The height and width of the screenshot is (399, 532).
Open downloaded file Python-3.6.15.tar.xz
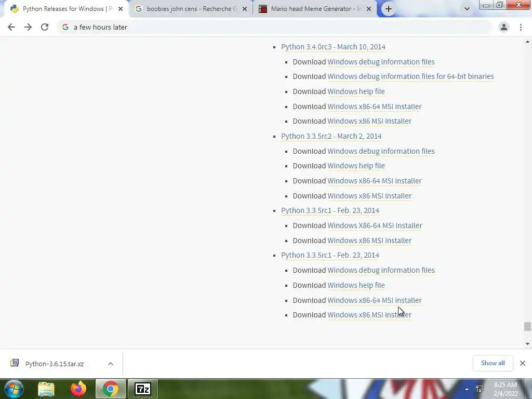coord(54,364)
